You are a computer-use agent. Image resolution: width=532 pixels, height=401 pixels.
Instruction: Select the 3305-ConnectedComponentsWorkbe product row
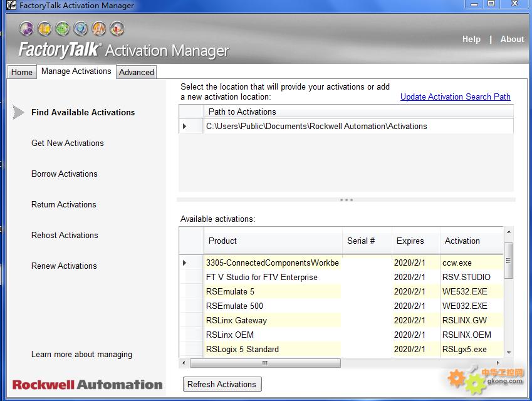[x=273, y=263]
